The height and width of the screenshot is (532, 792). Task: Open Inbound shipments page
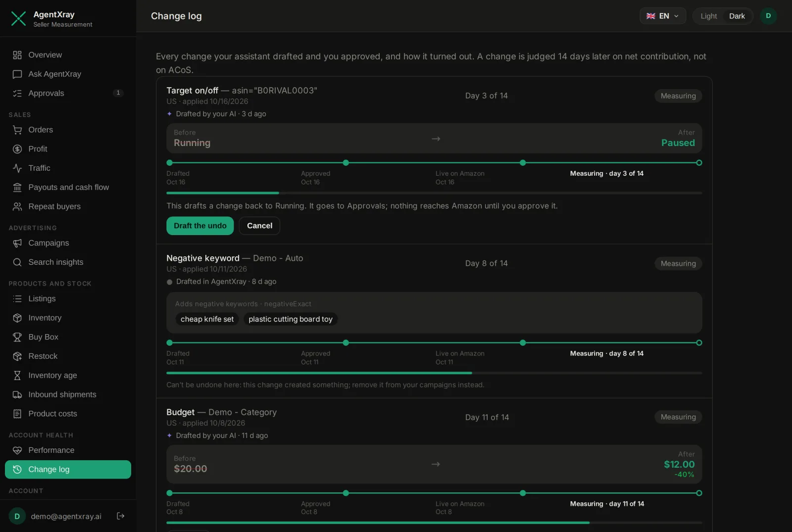tap(68, 394)
